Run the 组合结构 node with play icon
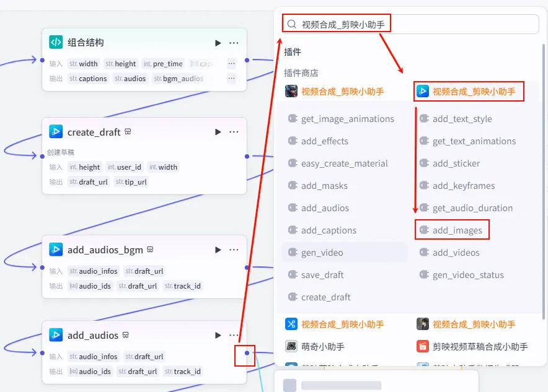548x392 pixels. click(218, 43)
